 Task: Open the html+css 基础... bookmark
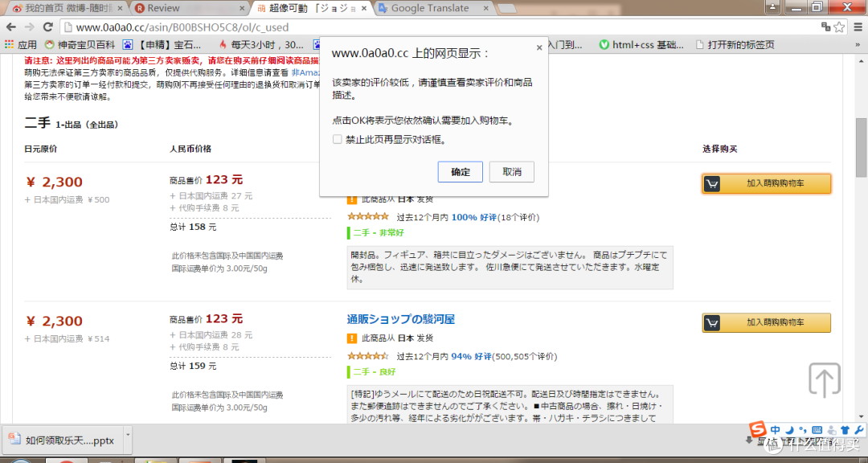click(641, 45)
